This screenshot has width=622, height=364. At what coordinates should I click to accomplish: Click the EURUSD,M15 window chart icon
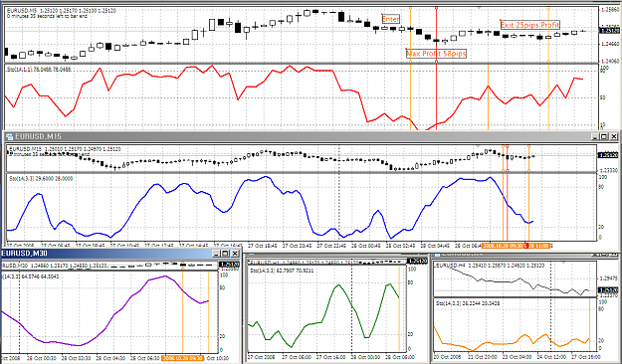click(10, 137)
